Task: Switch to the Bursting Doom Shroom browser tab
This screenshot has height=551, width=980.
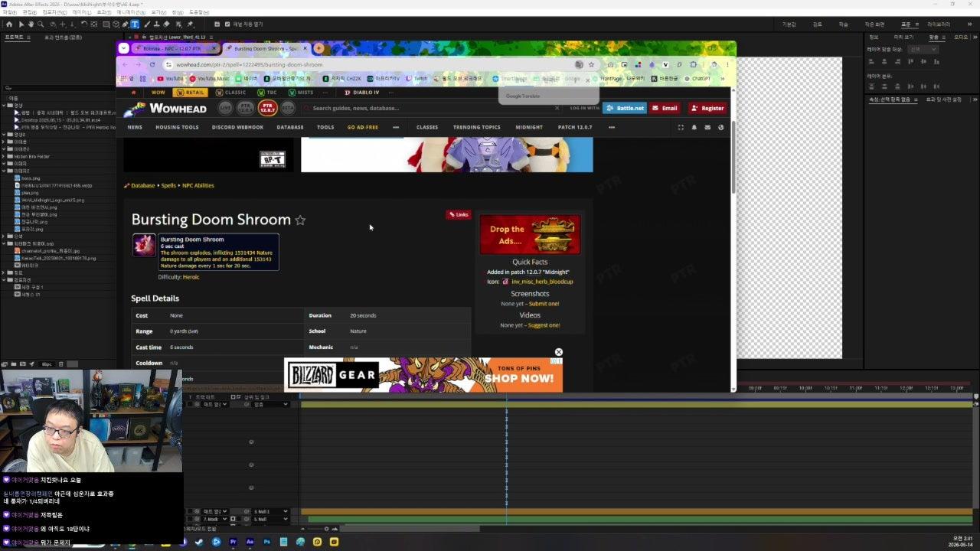Action: (x=265, y=48)
